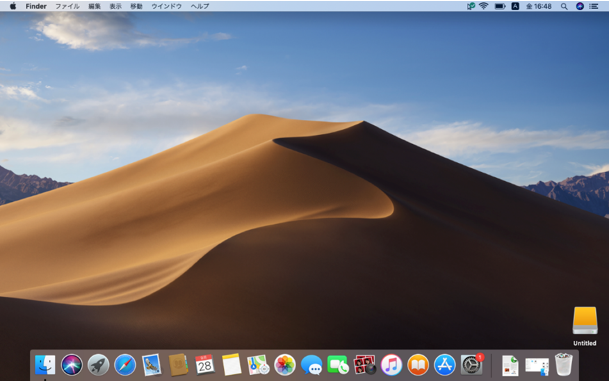609x381 pixels.
Task: Open Spotlight search magnifier
Action: [x=564, y=6]
